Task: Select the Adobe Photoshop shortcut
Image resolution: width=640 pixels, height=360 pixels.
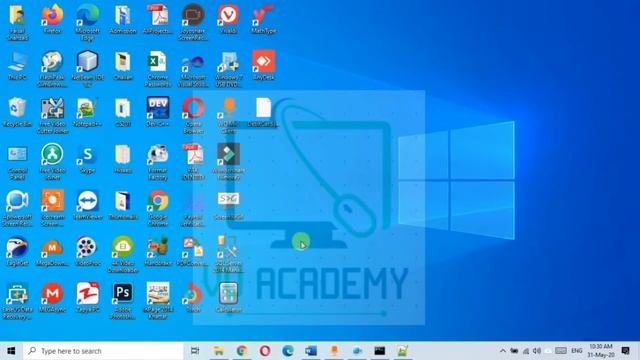Action: (122, 302)
